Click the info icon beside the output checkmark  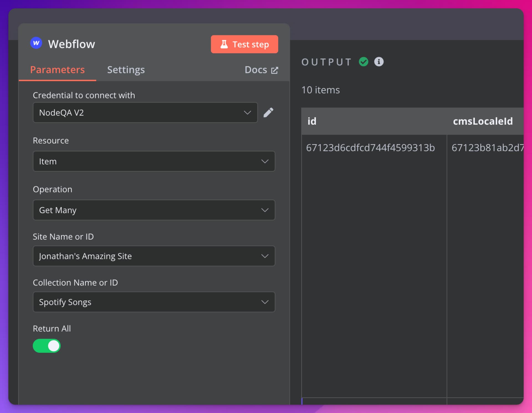pyautogui.click(x=379, y=62)
